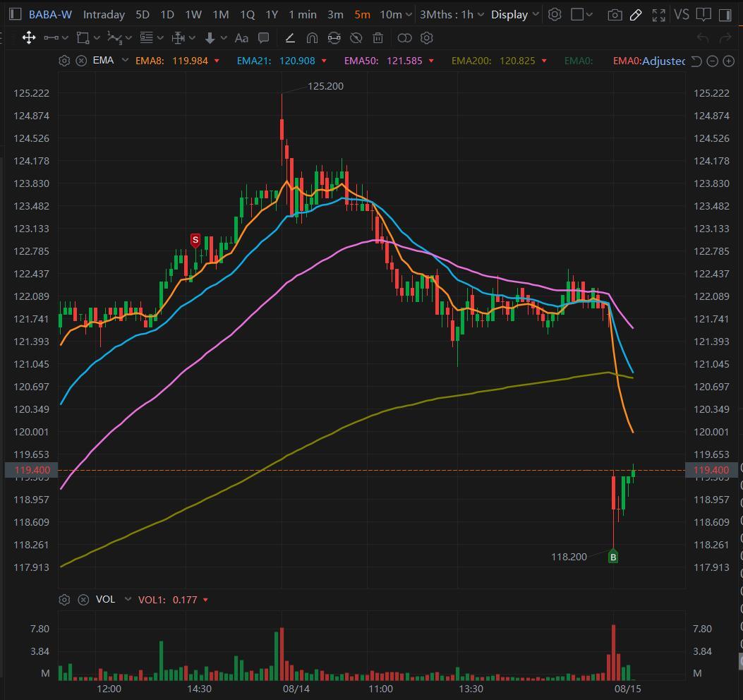The width and height of the screenshot is (743, 700).
Task: Toggle the left sidebar panel icon
Action: pyautogui.click(x=15, y=14)
